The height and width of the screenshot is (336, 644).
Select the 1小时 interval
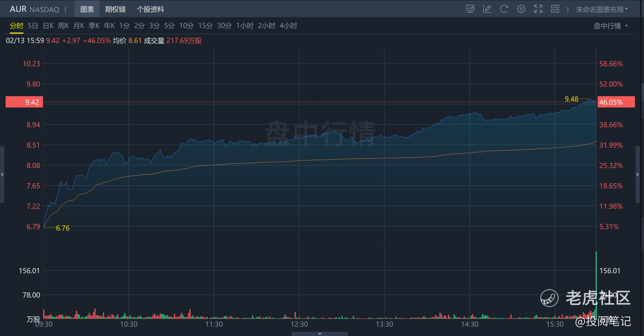245,26
